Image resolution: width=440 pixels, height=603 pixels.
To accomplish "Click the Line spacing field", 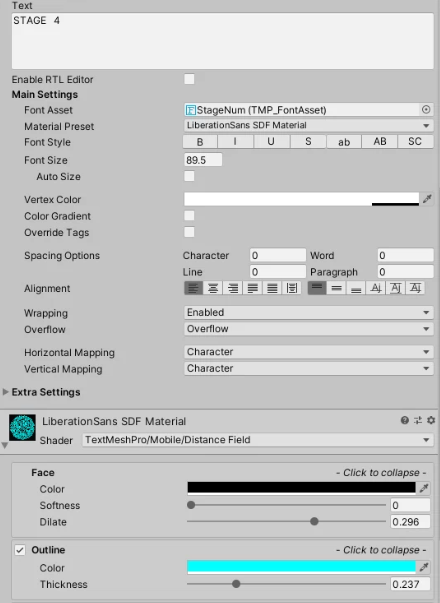I will pyautogui.click(x=278, y=272).
